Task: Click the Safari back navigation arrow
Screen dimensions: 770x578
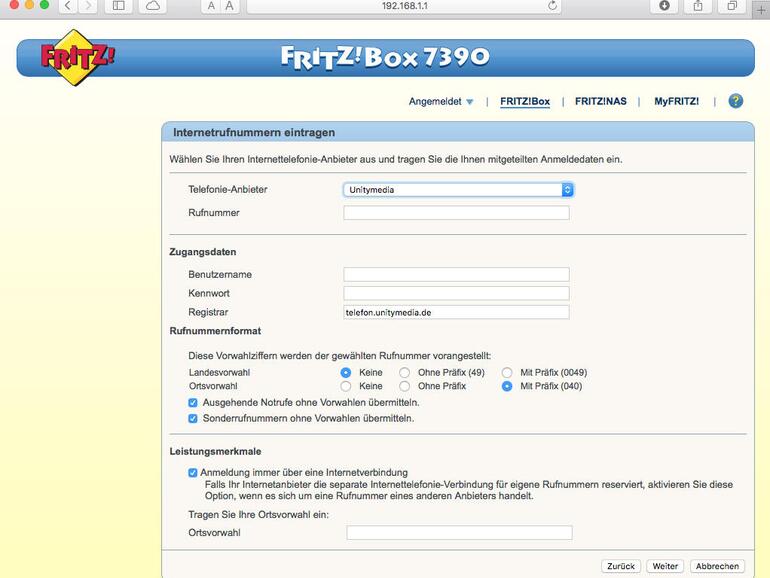Action: 68,5
